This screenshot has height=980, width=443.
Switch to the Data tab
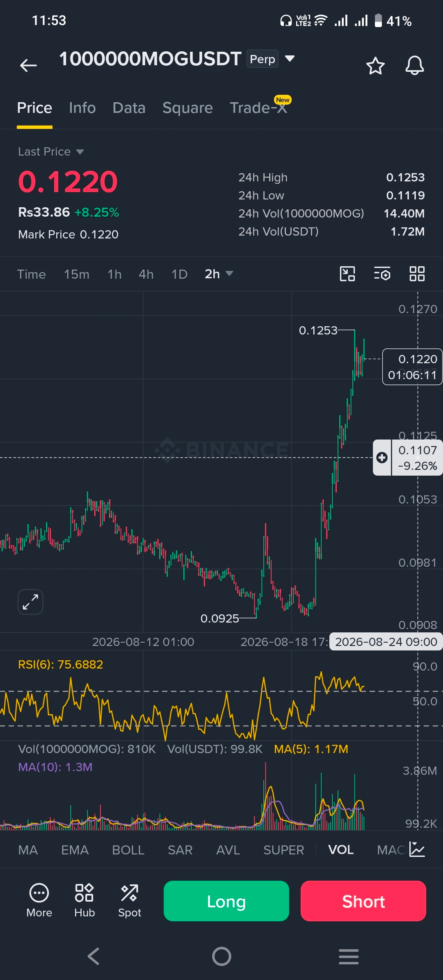129,108
